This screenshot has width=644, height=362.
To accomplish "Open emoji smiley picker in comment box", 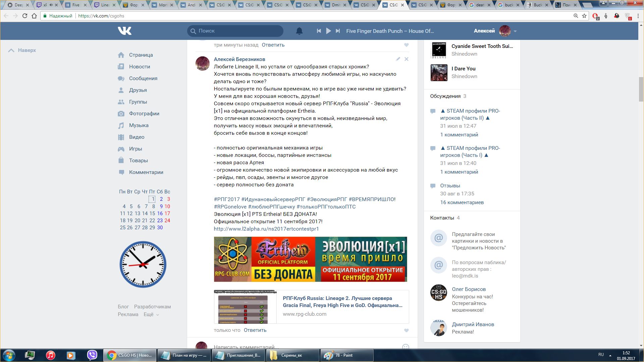I will point(406,347).
